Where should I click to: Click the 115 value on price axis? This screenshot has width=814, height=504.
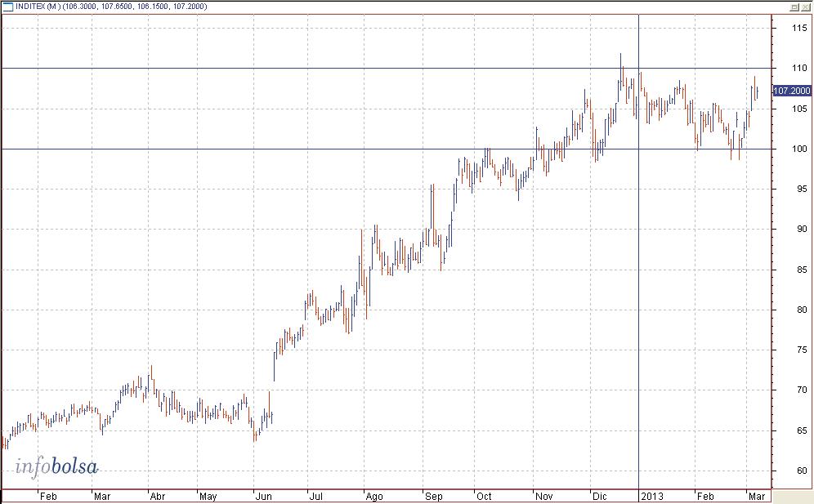click(x=799, y=28)
